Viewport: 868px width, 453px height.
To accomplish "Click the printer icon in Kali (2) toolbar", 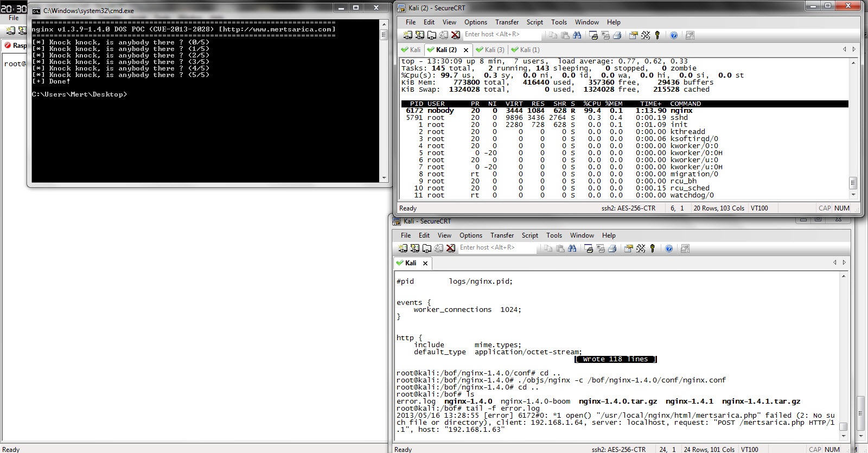I will coord(617,35).
